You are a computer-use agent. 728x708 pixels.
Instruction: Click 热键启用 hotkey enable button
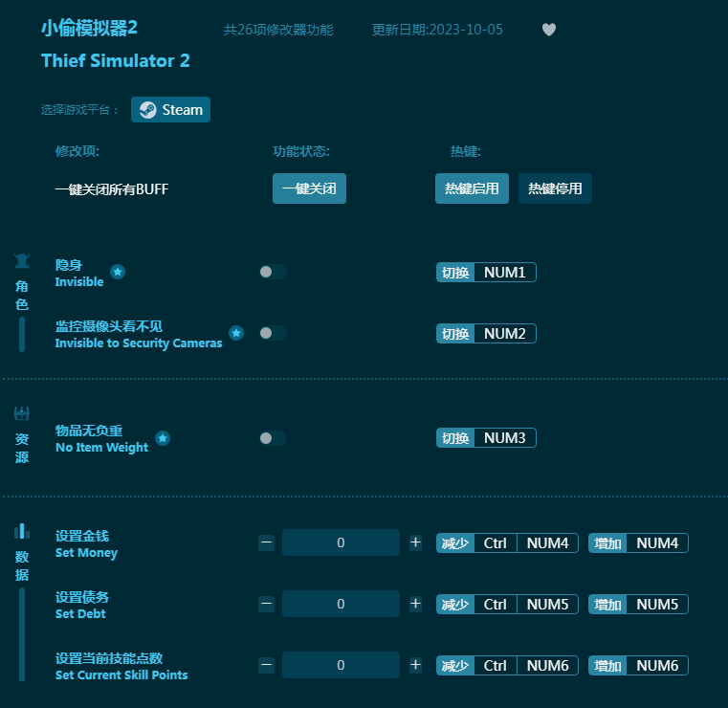(x=472, y=188)
